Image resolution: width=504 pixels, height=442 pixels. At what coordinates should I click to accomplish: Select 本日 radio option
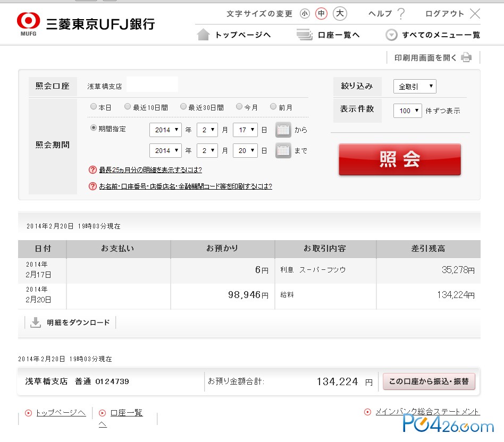tap(94, 106)
